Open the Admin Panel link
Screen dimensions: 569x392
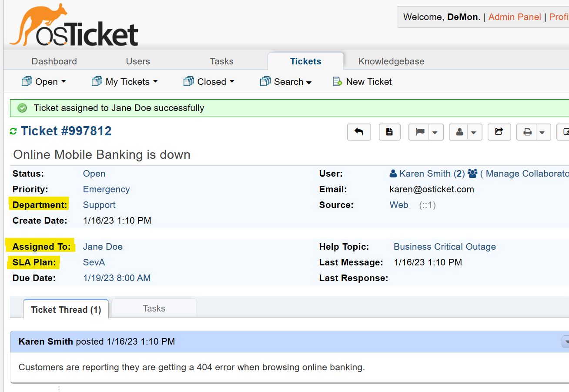point(515,17)
